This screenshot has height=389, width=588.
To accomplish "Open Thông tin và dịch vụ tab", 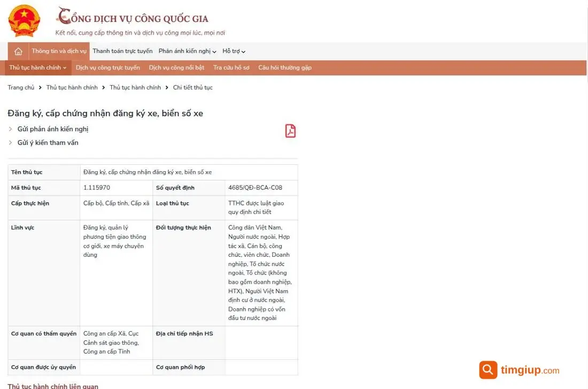I will [59, 51].
